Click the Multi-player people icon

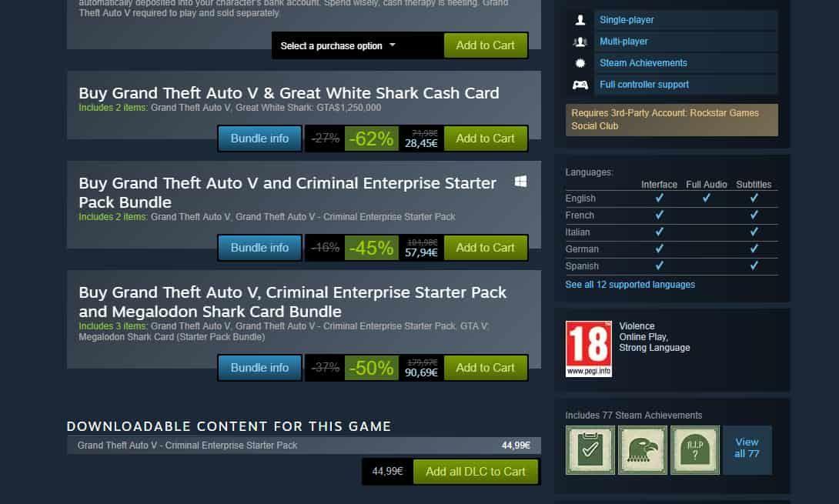[580, 42]
